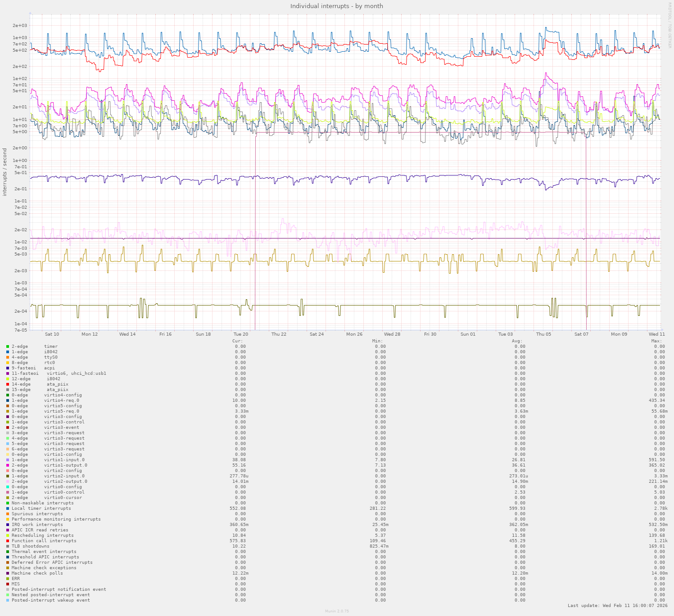
Task: Click the Sun 01 date on the x-axis
Action: pyautogui.click(x=468, y=334)
